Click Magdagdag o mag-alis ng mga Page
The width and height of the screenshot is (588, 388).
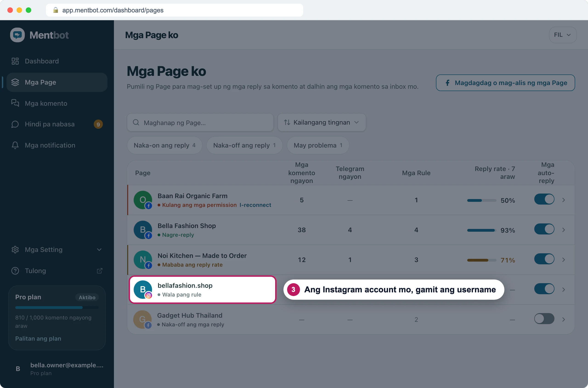coord(505,83)
